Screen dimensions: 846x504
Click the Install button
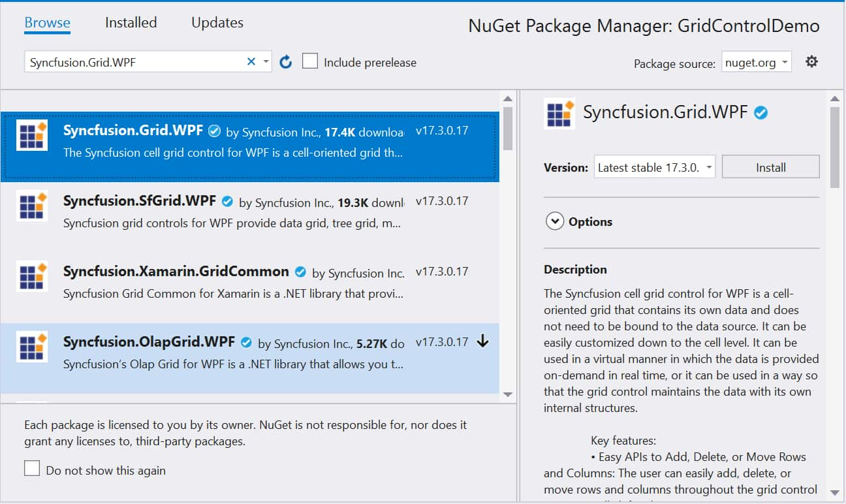tap(770, 167)
